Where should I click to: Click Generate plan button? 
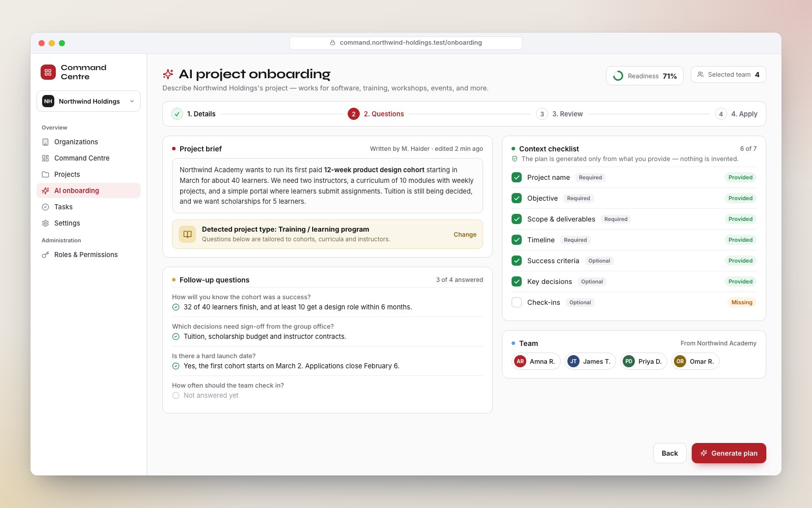pyautogui.click(x=729, y=453)
